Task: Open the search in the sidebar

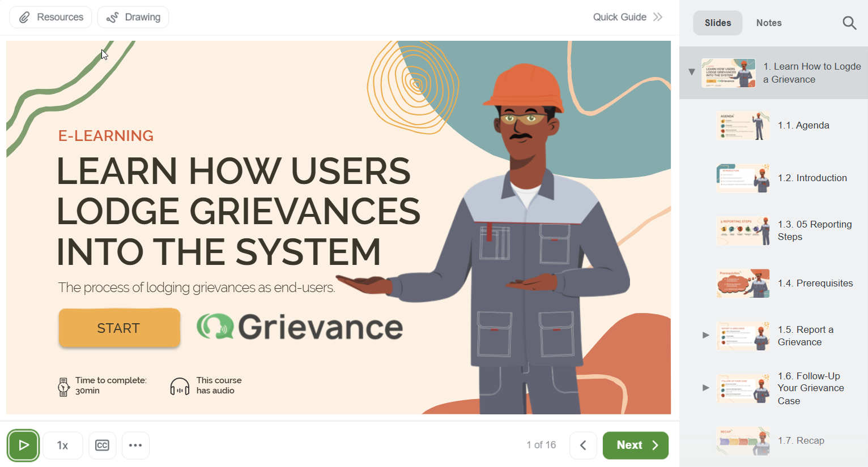Action: pos(849,23)
